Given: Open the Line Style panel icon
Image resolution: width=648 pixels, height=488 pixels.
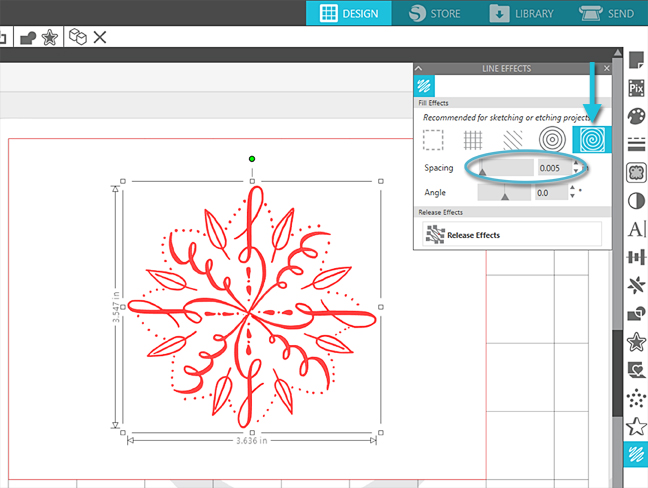Looking at the screenshot, I should coord(636,144).
